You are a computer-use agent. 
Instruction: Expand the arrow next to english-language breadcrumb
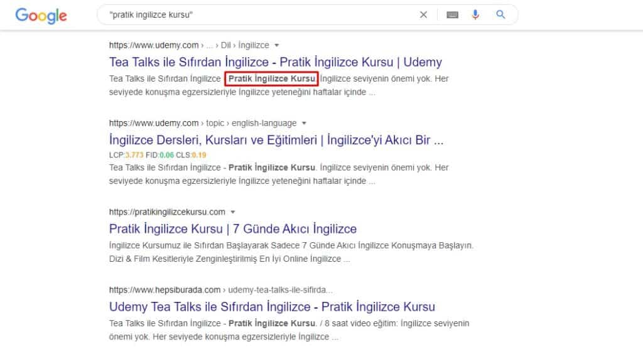pyautogui.click(x=305, y=123)
